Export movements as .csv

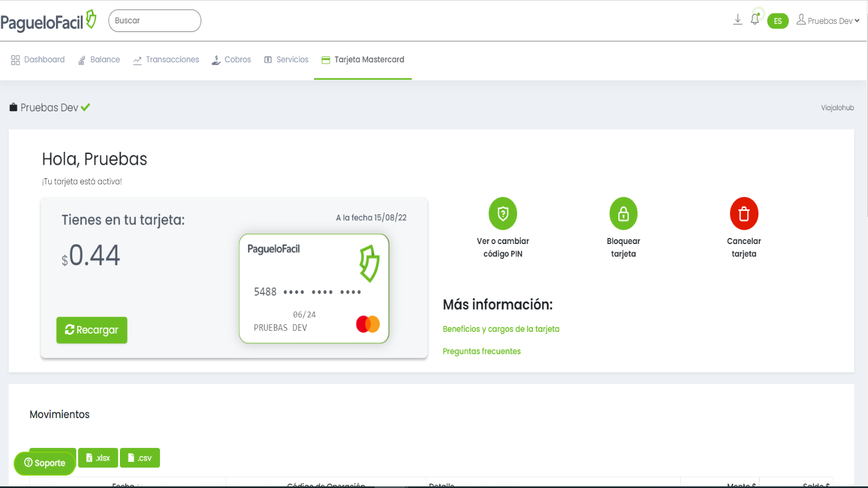pyautogui.click(x=140, y=458)
